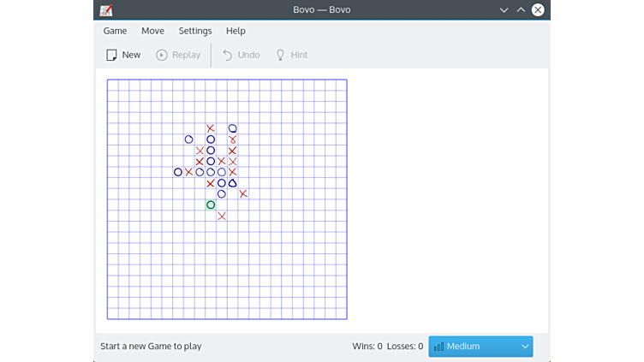The width and height of the screenshot is (644, 362).
Task: Open the Game menu
Action: (115, 31)
